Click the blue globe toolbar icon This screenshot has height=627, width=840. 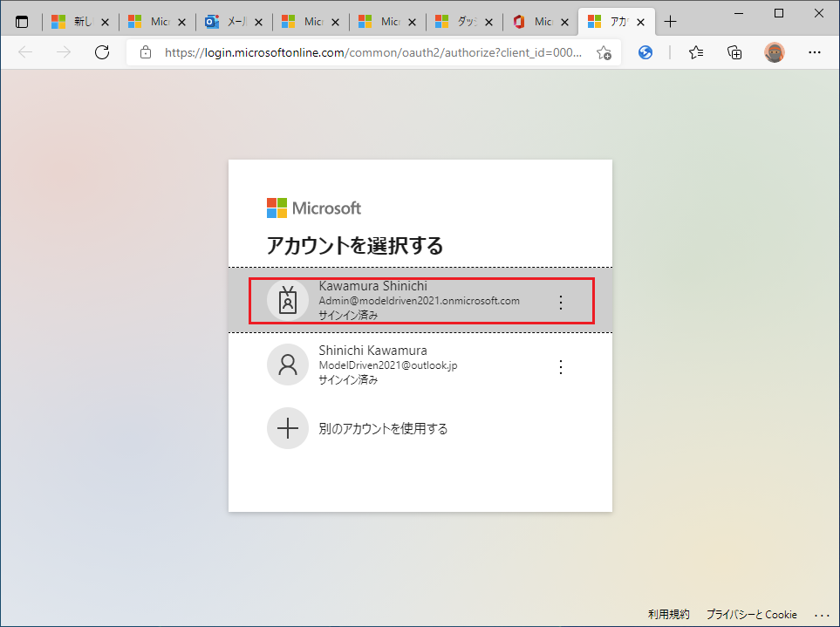[x=645, y=52]
